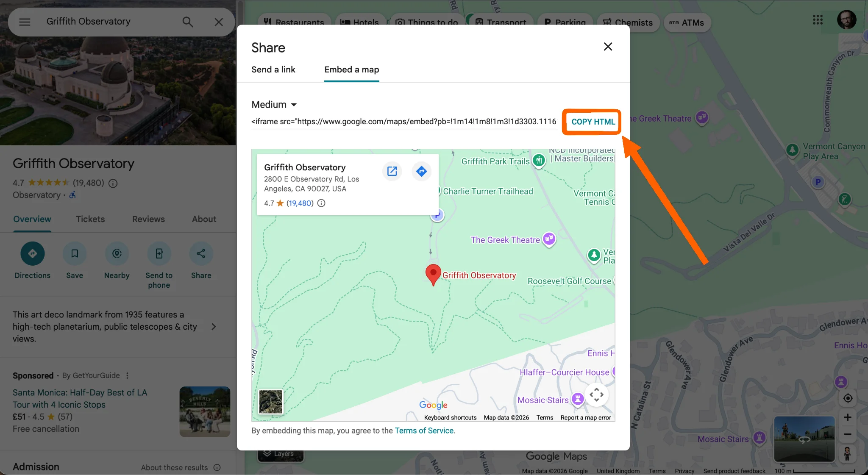Select the Parking filter chip

565,22
